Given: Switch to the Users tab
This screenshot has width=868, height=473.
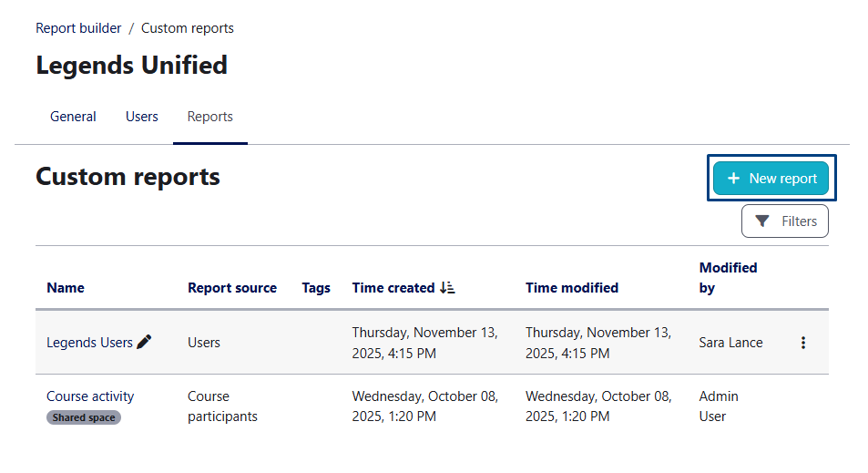Looking at the screenshot, I should coord(142,117).
